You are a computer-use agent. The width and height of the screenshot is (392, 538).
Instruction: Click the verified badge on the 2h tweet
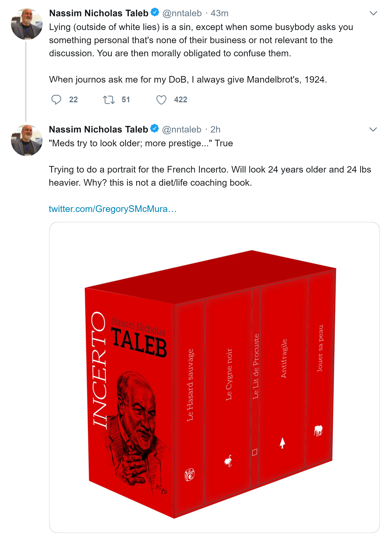pyautogui.click(x=155, y=129)
